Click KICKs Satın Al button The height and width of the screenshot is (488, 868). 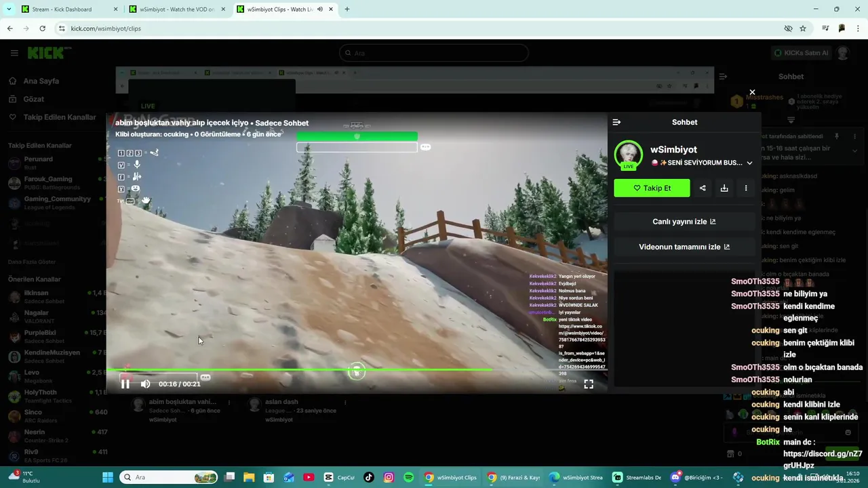click(x=801, y=53)
